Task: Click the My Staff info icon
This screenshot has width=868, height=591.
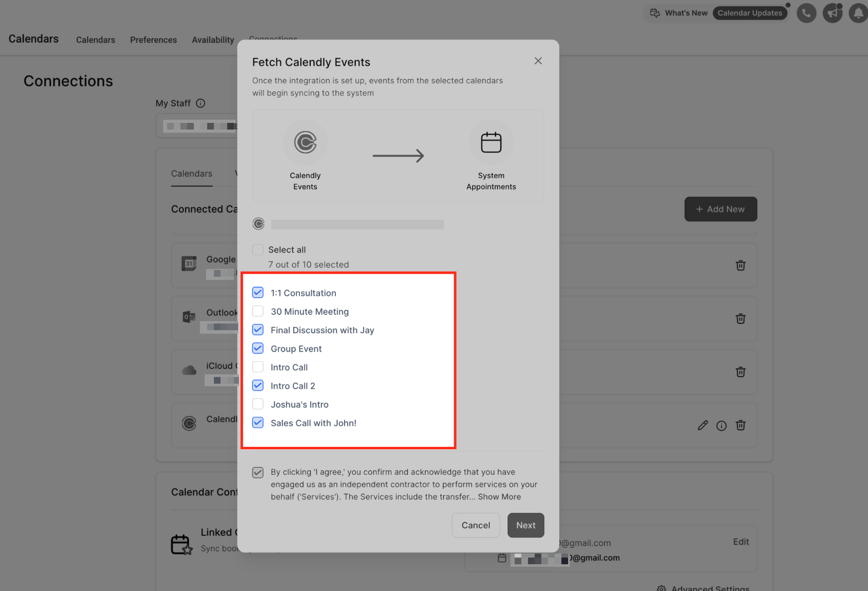Action: pos(201,103)
